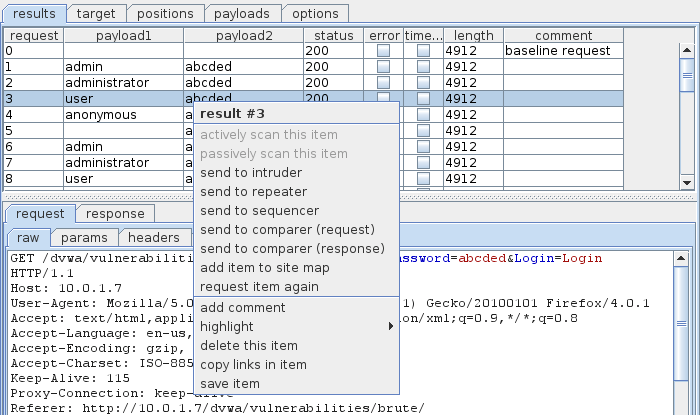Switch to the positions tab

pos(165,14)
